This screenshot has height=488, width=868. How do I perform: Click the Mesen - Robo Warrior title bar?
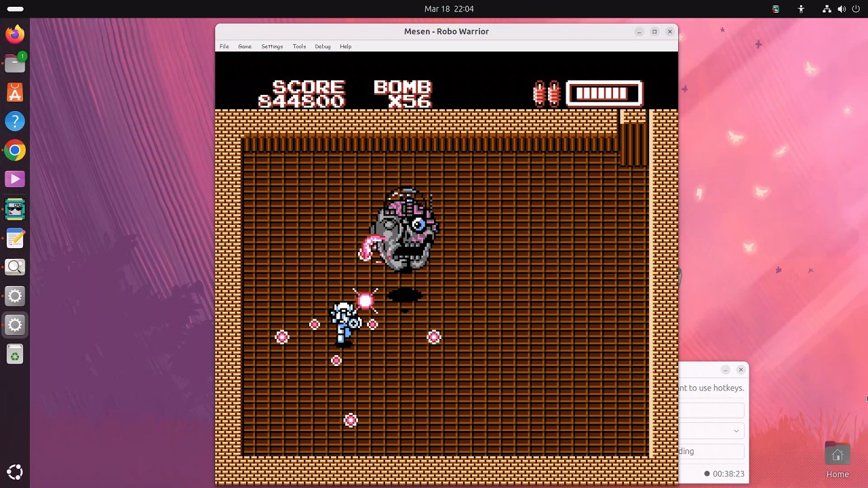[446, 31]
